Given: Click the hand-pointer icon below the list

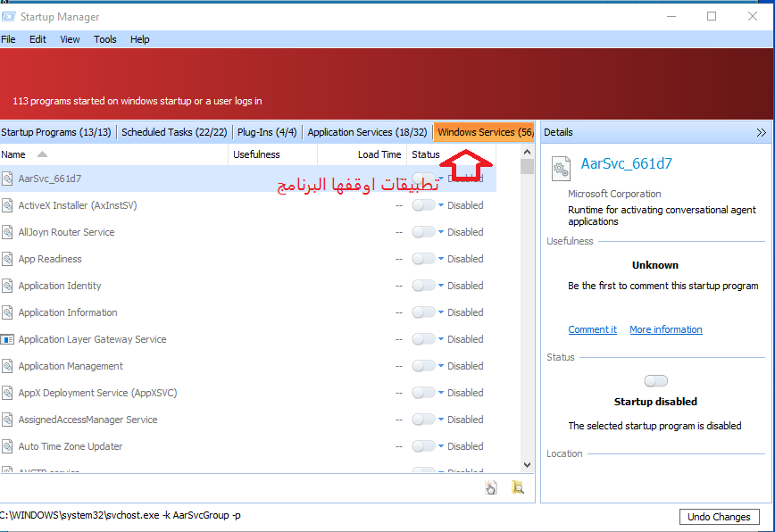Looking at the screenshot, I should [x=491, y=488].
